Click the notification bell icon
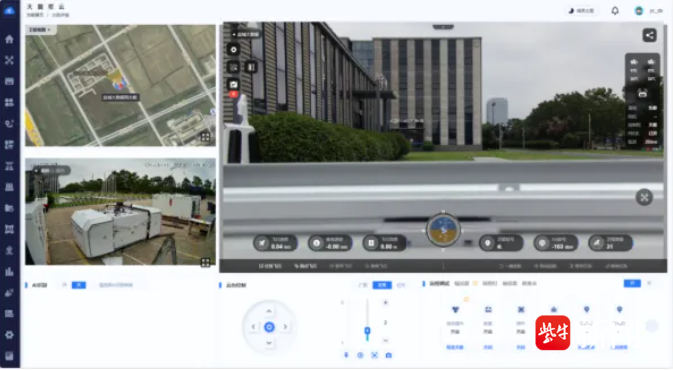The height and width of the screenshot is (370, 673). (615, 11)
